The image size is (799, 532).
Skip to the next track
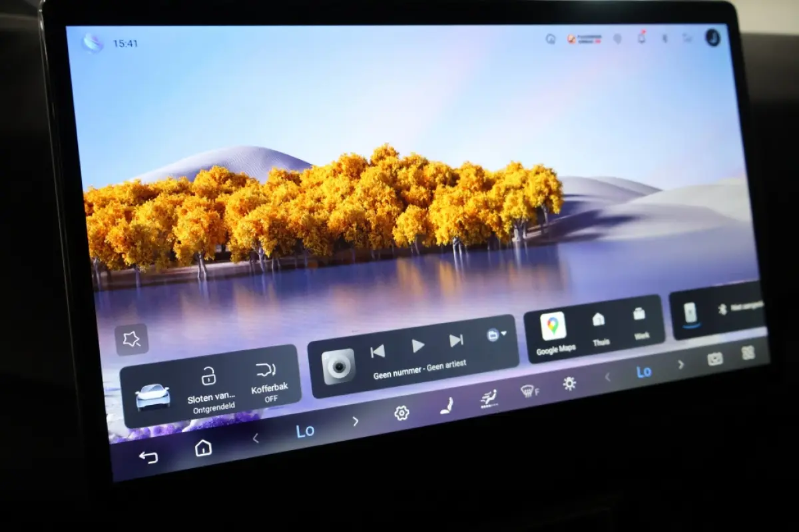456,340
